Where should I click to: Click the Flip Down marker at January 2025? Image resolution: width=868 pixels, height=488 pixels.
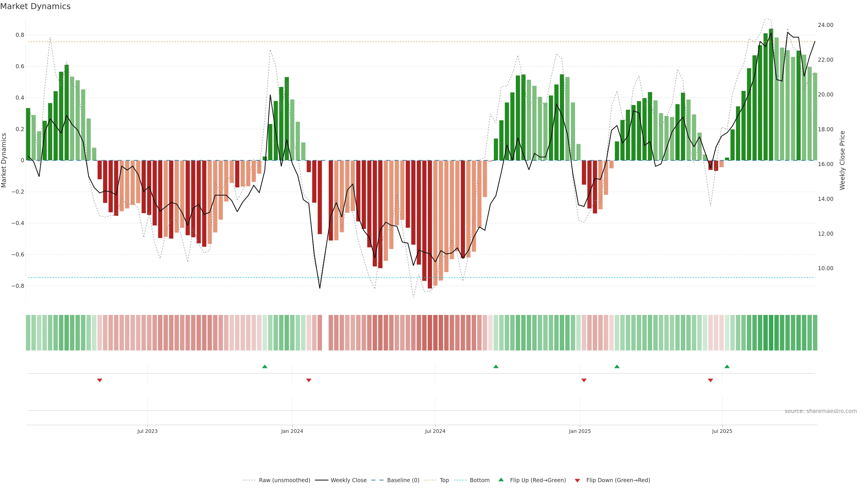[x=584, y=380]
